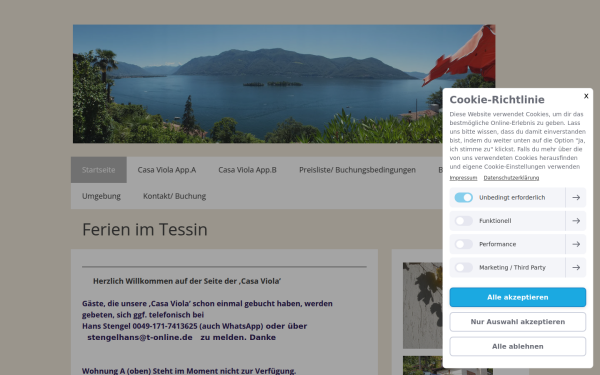Expand Marketing / Third Party details arrow
The width and height of the screenshot is (600, 375).
click(x=576, y=267)
